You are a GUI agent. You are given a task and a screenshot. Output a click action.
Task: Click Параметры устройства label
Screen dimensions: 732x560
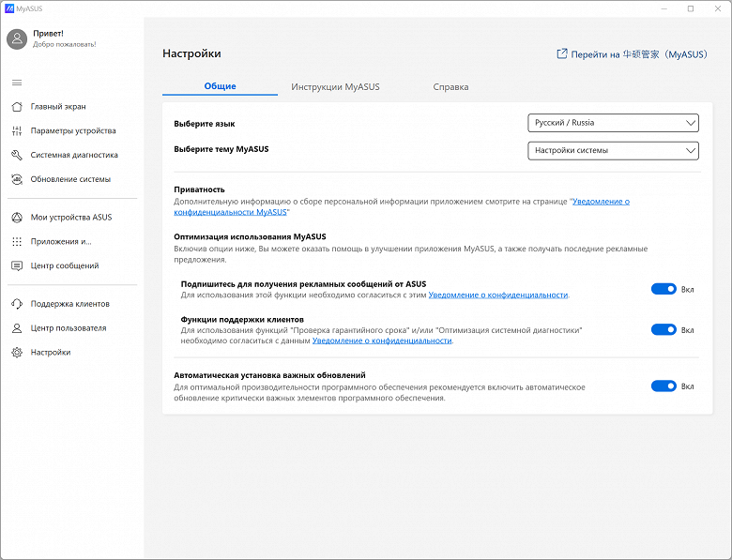(73, 130)
